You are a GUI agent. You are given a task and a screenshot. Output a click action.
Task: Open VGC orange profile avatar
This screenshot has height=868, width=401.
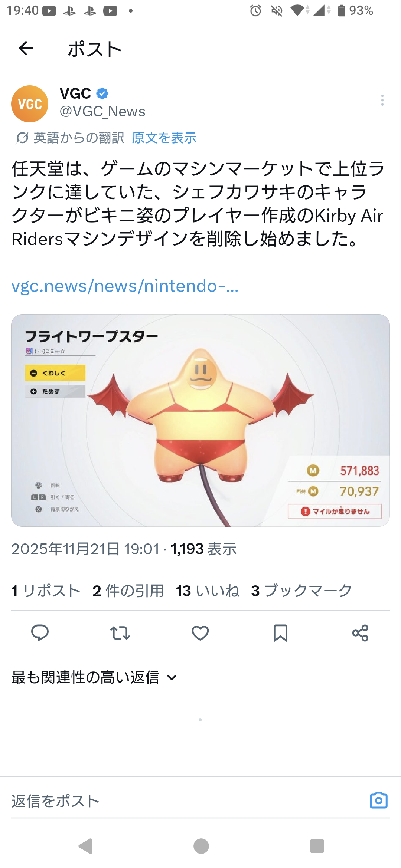[30, 104]
